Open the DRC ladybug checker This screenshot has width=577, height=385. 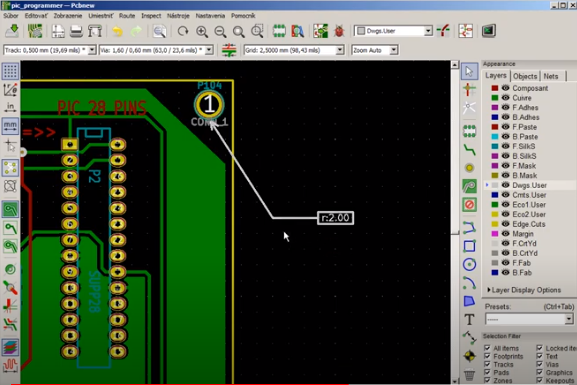339,31
